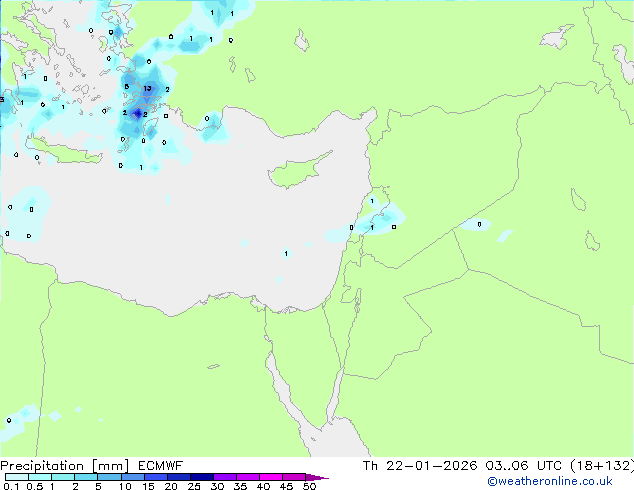Select the 30–35 mm purple swatch
Viewport: 634px width, 490px height.
[x=224, y=477]
